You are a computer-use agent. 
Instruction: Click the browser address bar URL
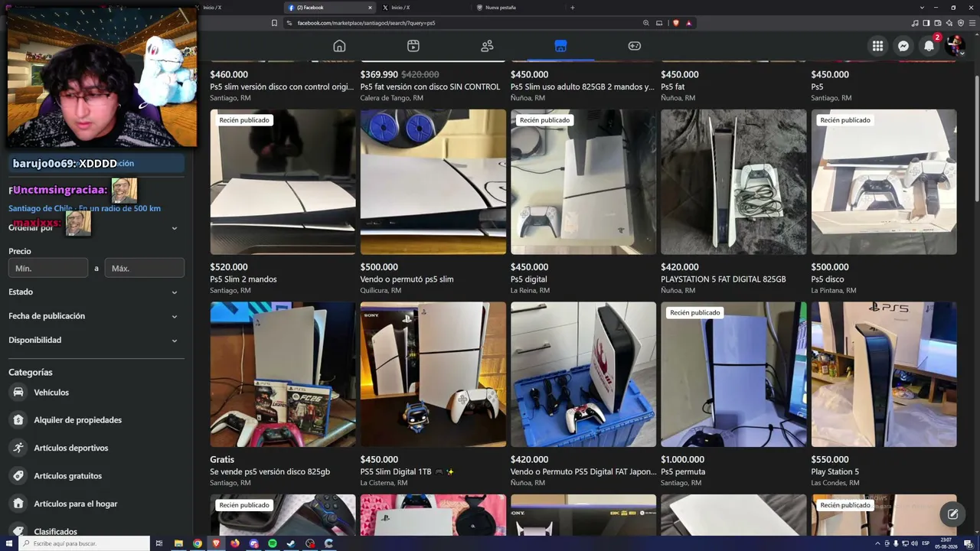point(366,23)
